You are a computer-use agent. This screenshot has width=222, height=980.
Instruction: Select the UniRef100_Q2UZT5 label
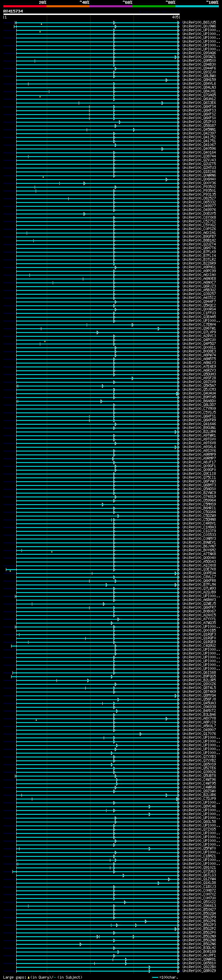(199, 164)
